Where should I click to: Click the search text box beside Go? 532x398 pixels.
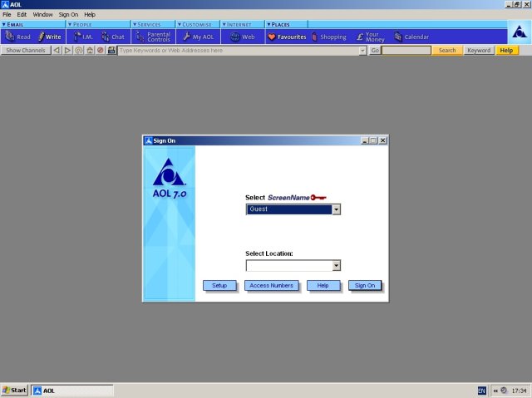click(406, 50)
